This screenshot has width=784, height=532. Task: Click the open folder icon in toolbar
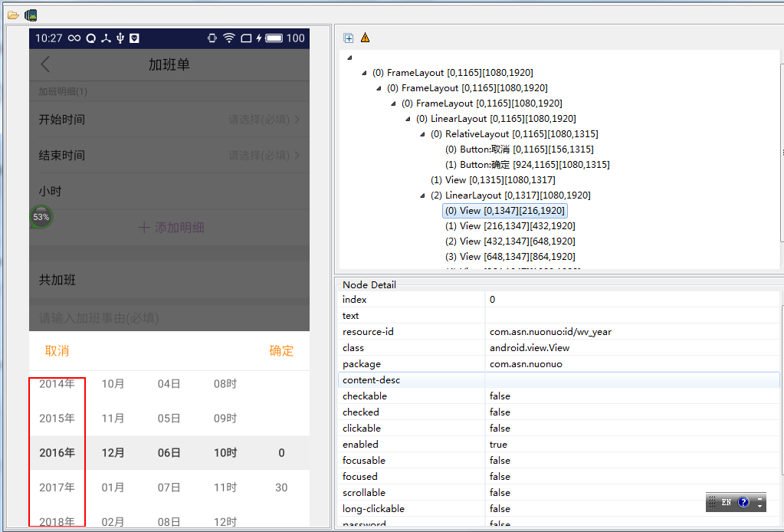pyautogui.click(x=13, y=15)
